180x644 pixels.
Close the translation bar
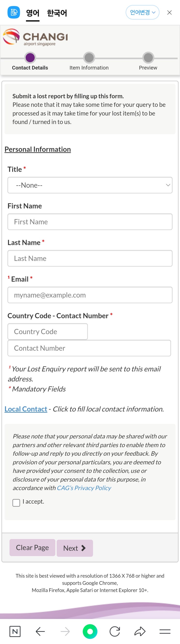click(169, 12)
